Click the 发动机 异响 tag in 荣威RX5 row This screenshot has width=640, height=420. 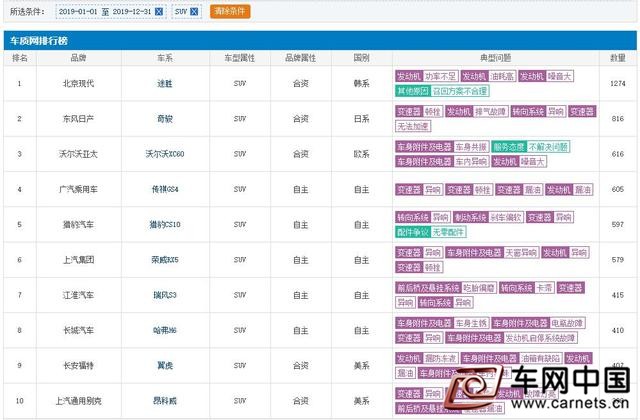565,253
